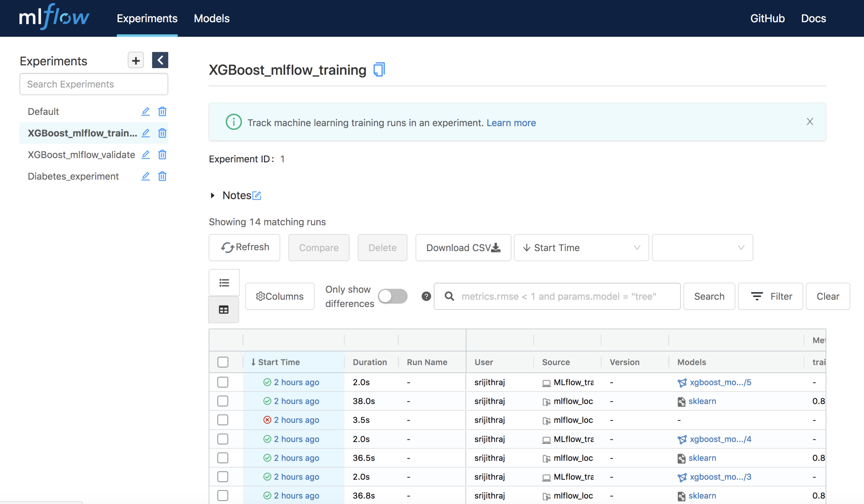This screenshot has height=504, width=864.
Task: Click the rename pencil for XGBoost_mlflow_validate
Action: (x=145, y=155)
